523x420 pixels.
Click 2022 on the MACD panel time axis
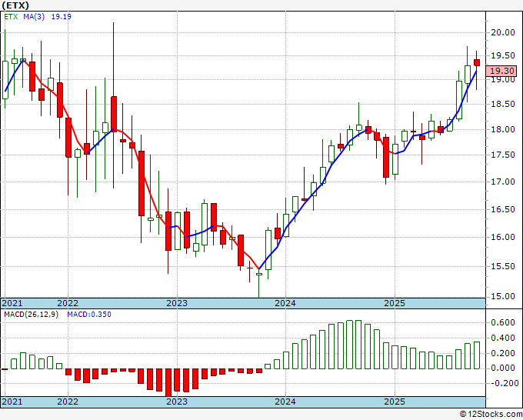[x=68, y=402]
